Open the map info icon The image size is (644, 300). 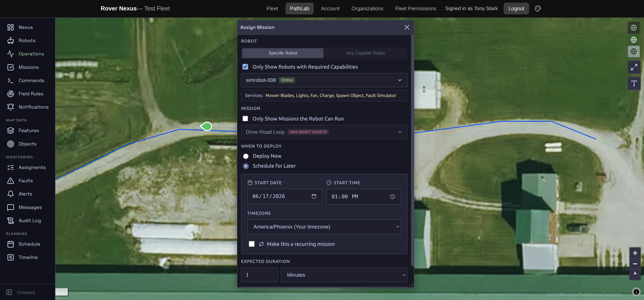(636, 292)
